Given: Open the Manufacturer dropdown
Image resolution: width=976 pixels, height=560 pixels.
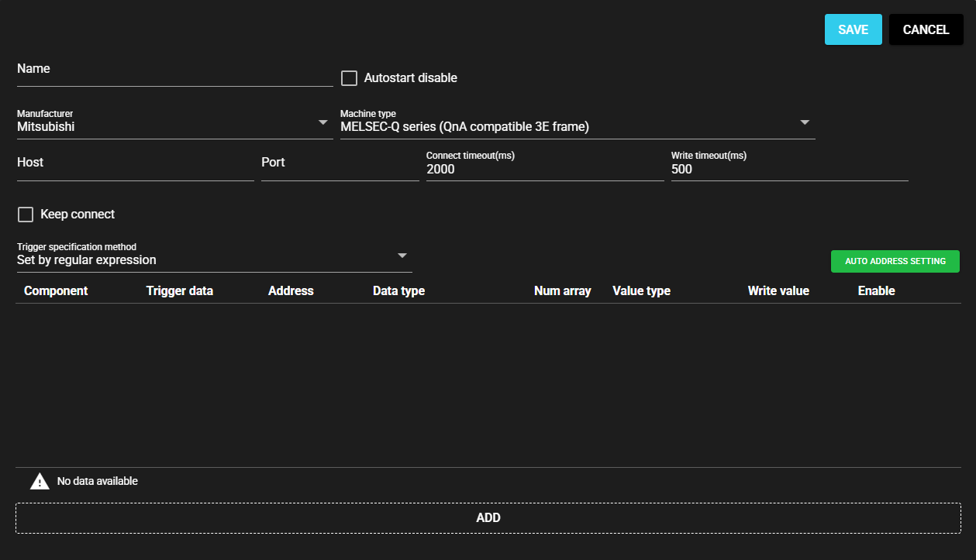Looking at the screenshot, I should (174, 126).
